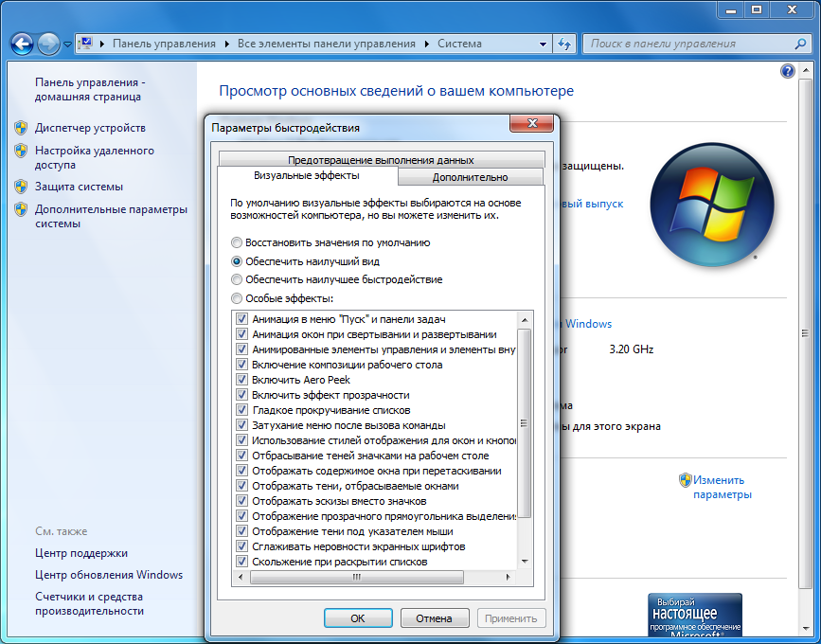Click effects list scroll down arrow

coord(525,562)
